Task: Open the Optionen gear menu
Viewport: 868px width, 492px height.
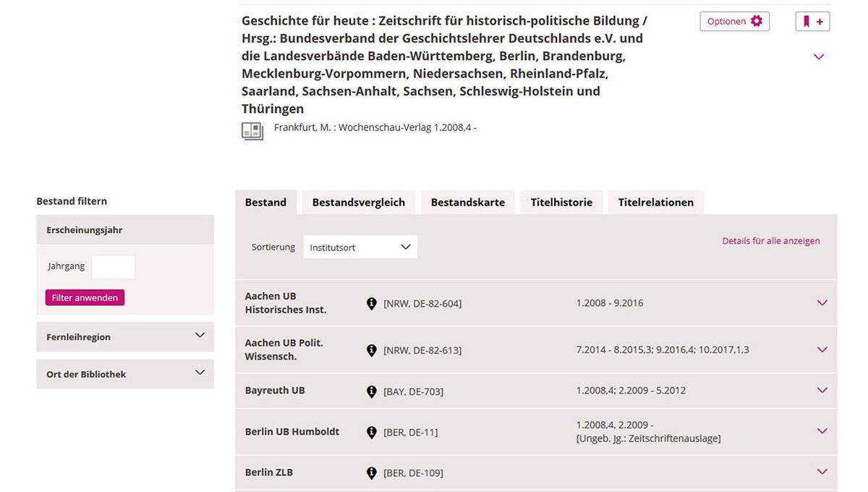Action: click(734, 22)
